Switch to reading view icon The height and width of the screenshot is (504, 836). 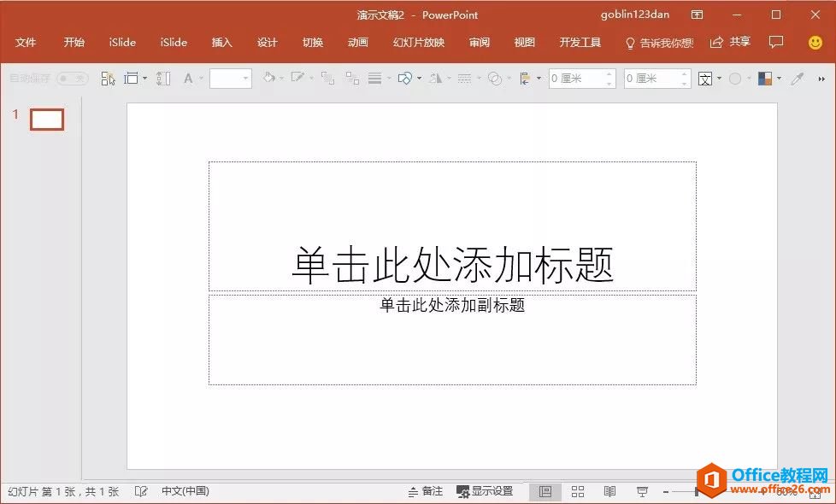click(610, 492)
